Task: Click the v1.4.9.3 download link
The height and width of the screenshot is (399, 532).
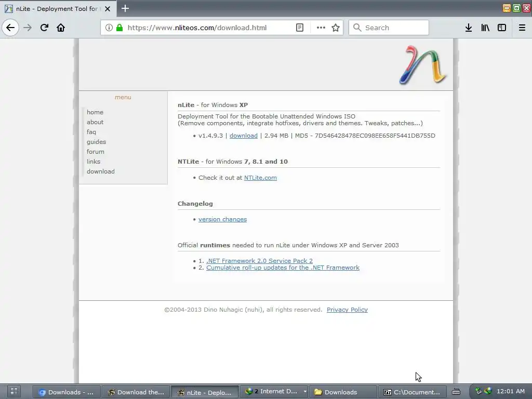Action: click(x=244, y=136)
